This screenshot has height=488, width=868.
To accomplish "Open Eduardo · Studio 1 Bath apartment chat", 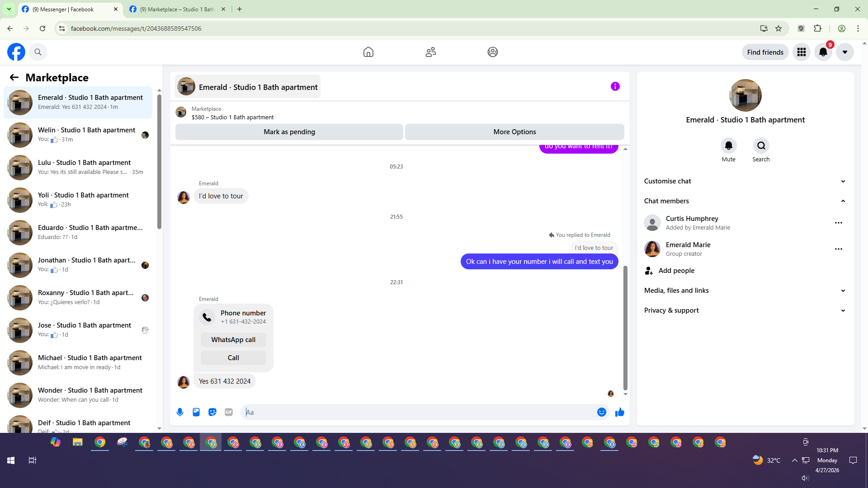I will 78,232.
